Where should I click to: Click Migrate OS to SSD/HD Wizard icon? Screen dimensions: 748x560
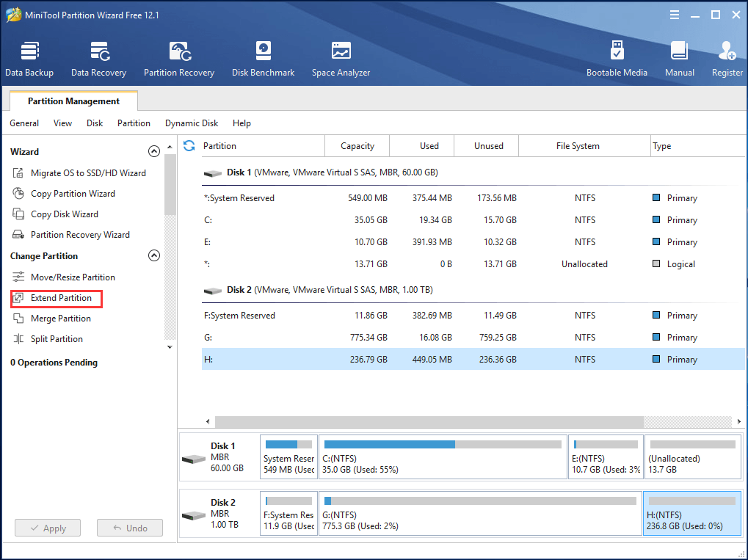18,172
